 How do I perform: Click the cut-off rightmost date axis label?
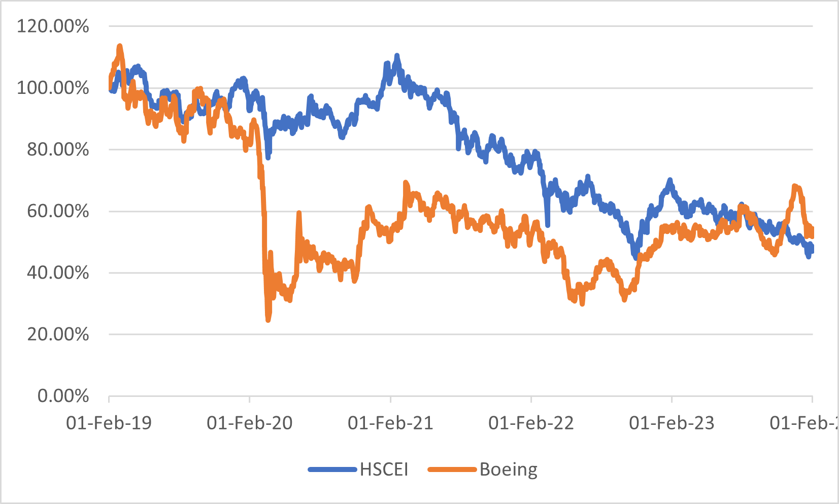tap(803, 423)
